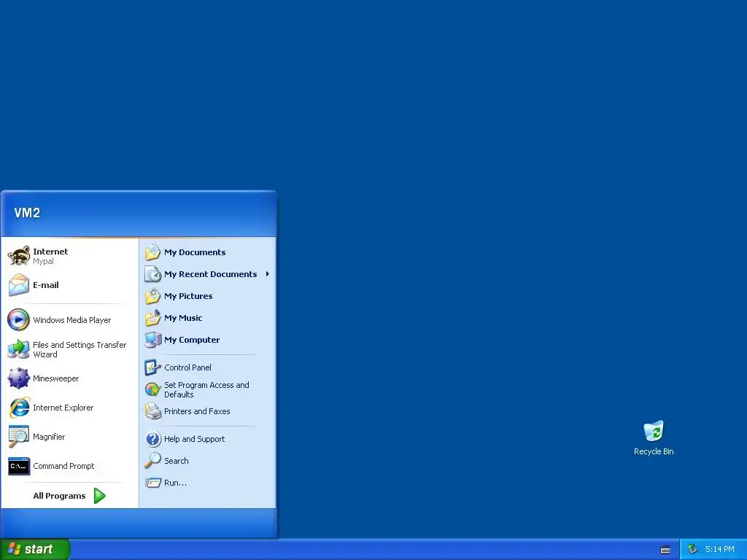Choose Search from start menu
Viewport: 747px width, 560px height.
coord(206,461)
